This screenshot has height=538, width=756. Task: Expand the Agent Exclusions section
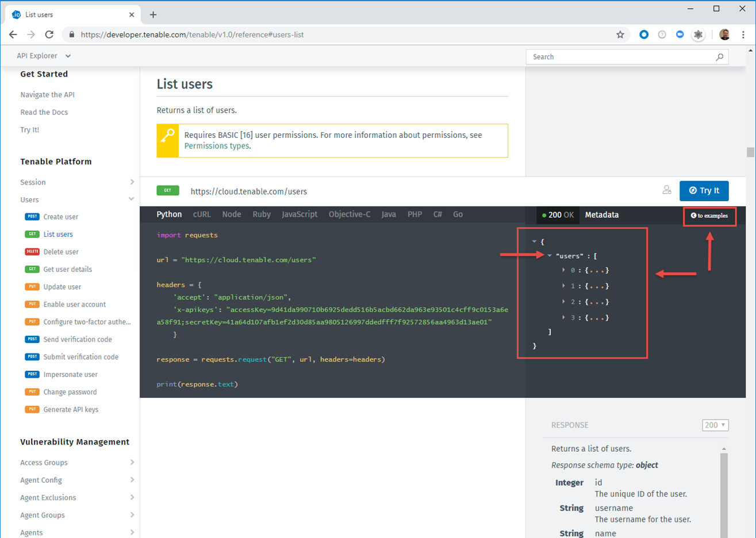click(x=132, y=497)
